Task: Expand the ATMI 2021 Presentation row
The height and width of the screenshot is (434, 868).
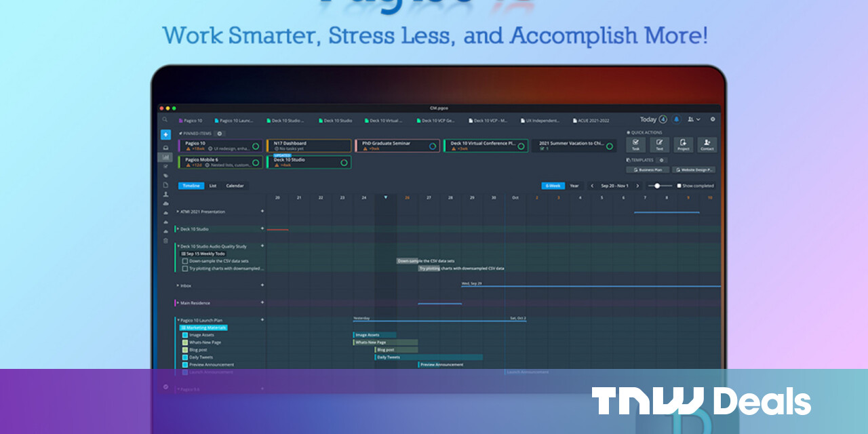Action: coord(178,212)
